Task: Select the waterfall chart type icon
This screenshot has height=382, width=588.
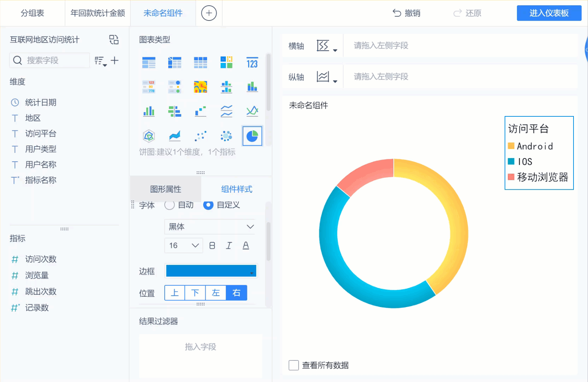Action: click(200, 111)
